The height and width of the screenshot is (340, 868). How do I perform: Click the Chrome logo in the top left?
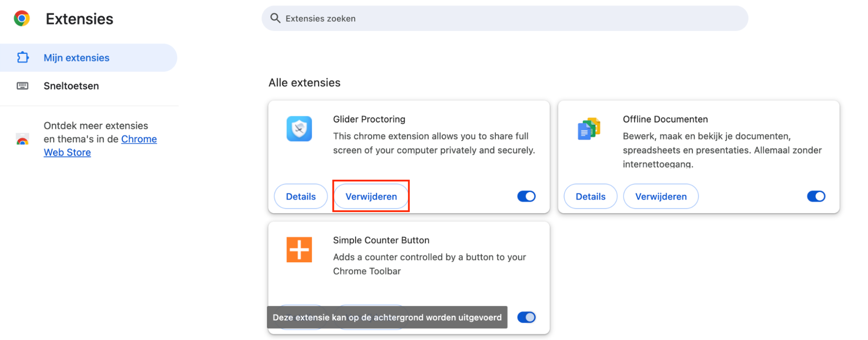pyautogui.click(x=21, y=18)
